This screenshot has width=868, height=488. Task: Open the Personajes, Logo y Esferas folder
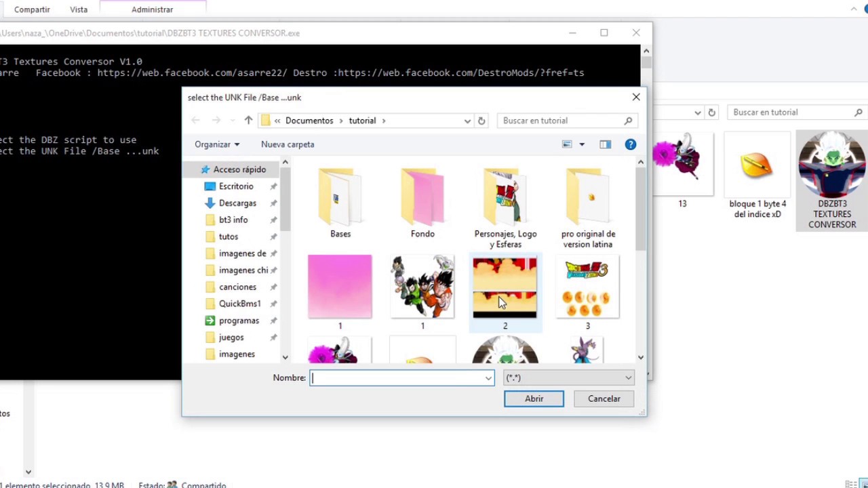point(505,207)
